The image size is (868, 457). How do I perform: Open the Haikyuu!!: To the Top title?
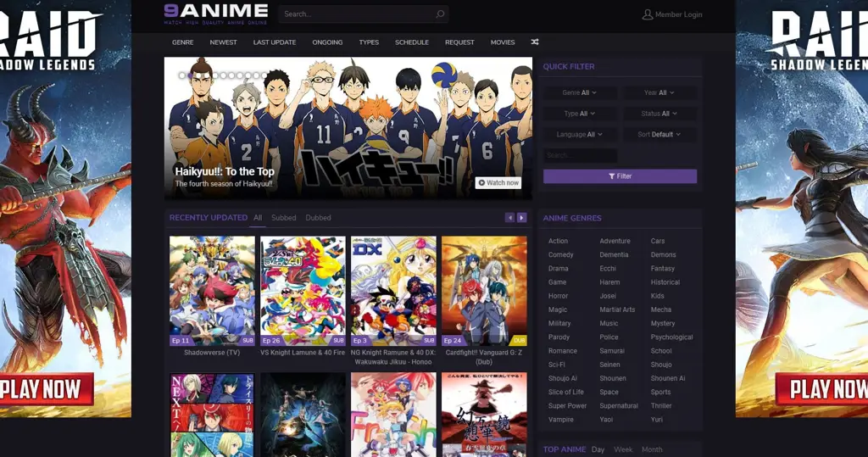[224, 172]
